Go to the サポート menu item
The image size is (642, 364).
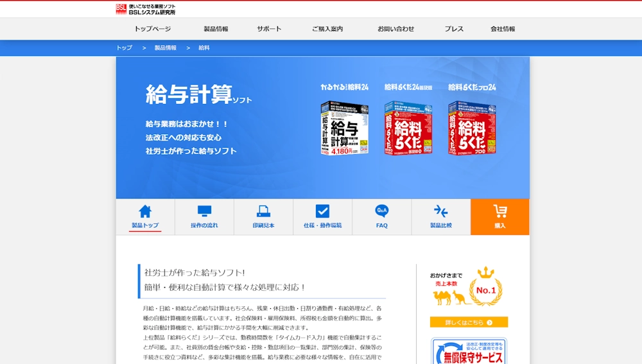point(269,29)
